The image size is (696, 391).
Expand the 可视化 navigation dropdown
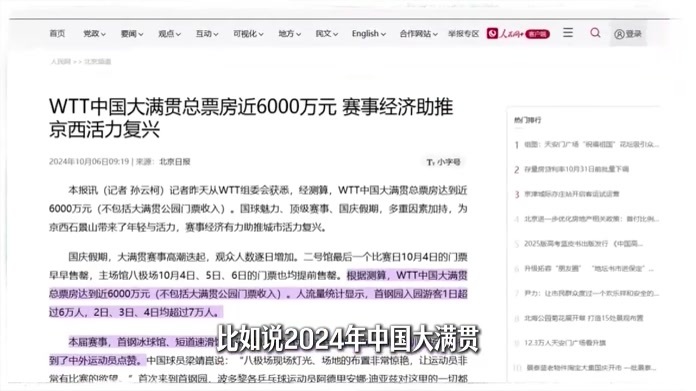click(248, 33)
